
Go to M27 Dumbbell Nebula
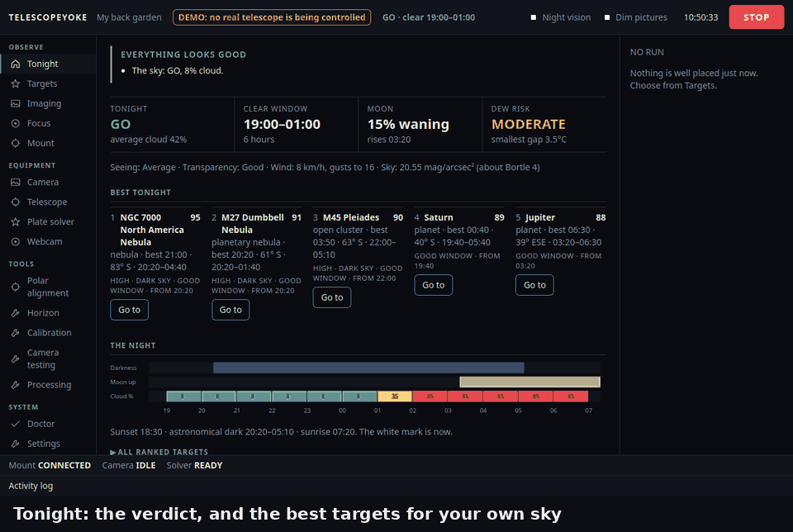tap(230, 310)
